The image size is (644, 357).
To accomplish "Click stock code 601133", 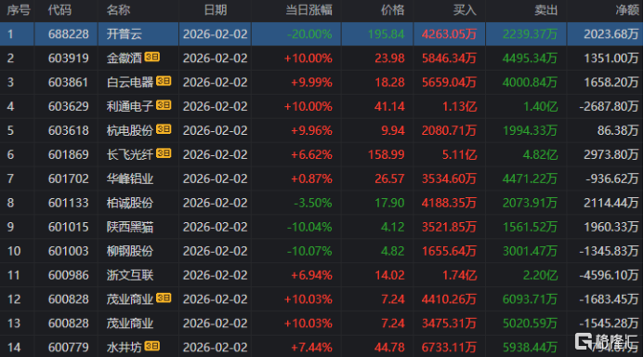I will point(68,203).
